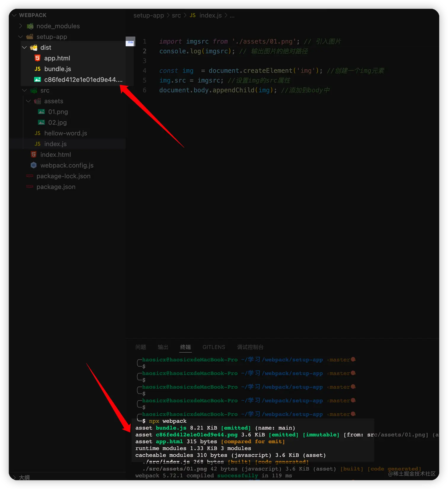Open package.json file
The height and width of the screenshot is (489, 448).
pos(56,187)
